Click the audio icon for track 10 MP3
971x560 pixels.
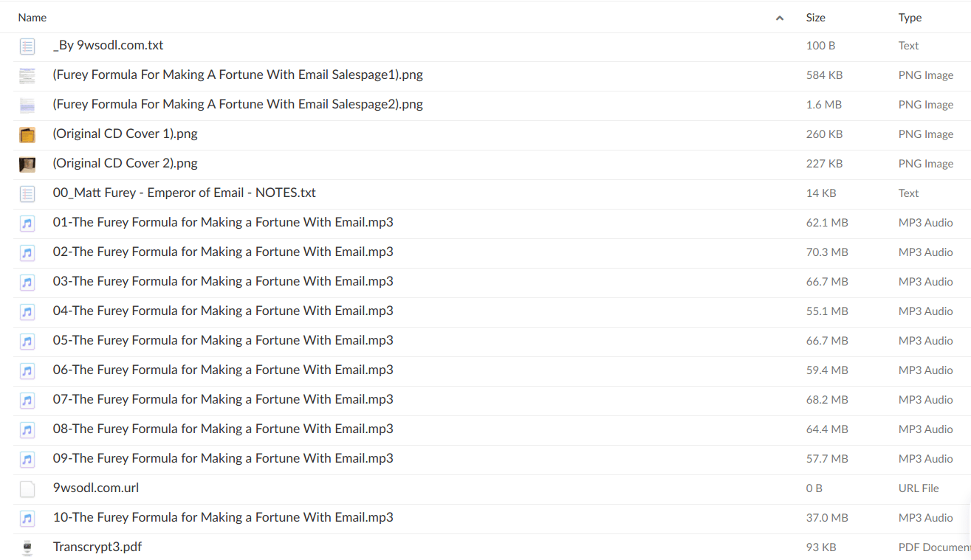(x=27, y=518)
